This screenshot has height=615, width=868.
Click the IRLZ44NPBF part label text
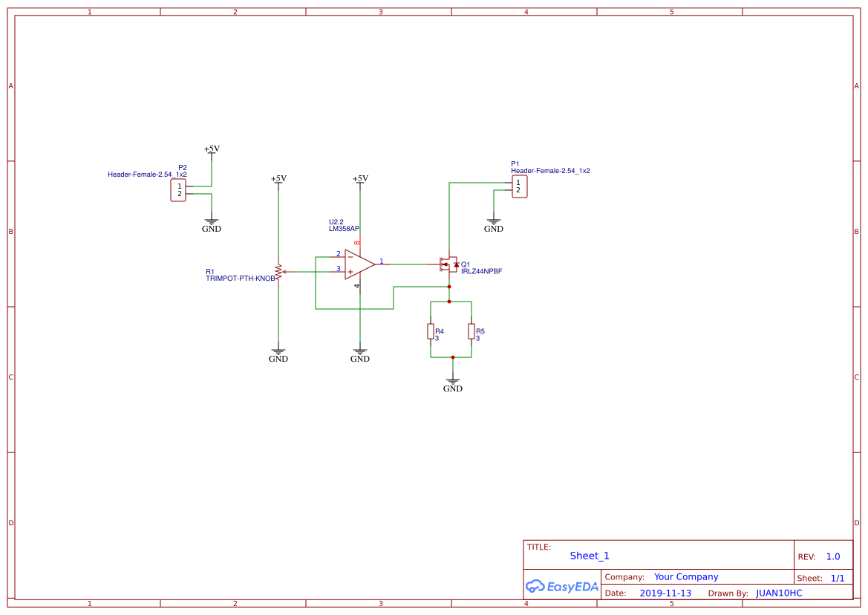tap(481, 272)
